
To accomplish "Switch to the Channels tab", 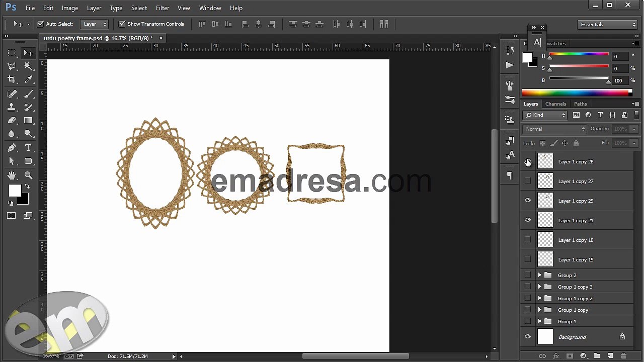I will (x=555, y=104).
